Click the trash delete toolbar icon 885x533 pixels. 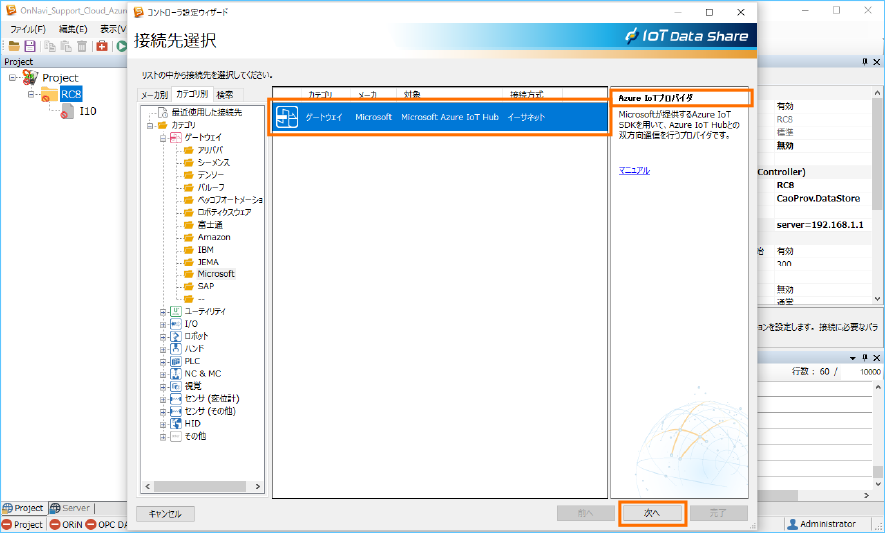82,46
